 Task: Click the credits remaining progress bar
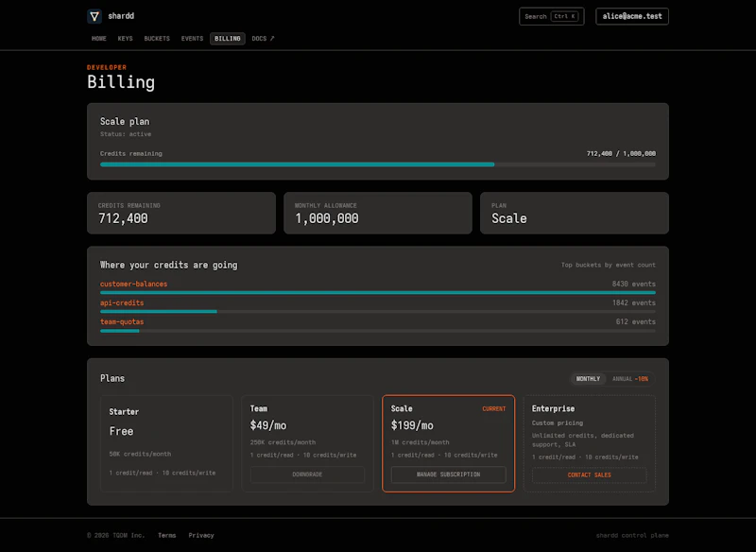[378, 164]
